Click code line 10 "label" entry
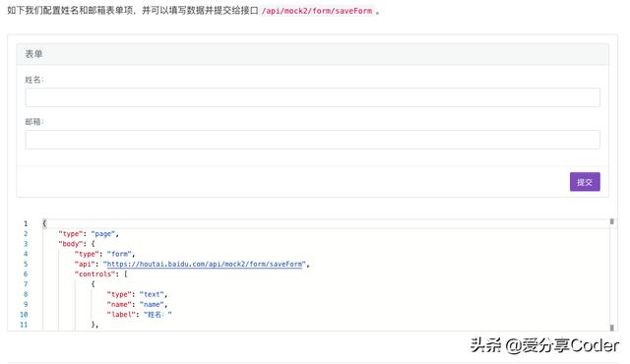This screenshot has width=630, height=364. pos(140,314)
